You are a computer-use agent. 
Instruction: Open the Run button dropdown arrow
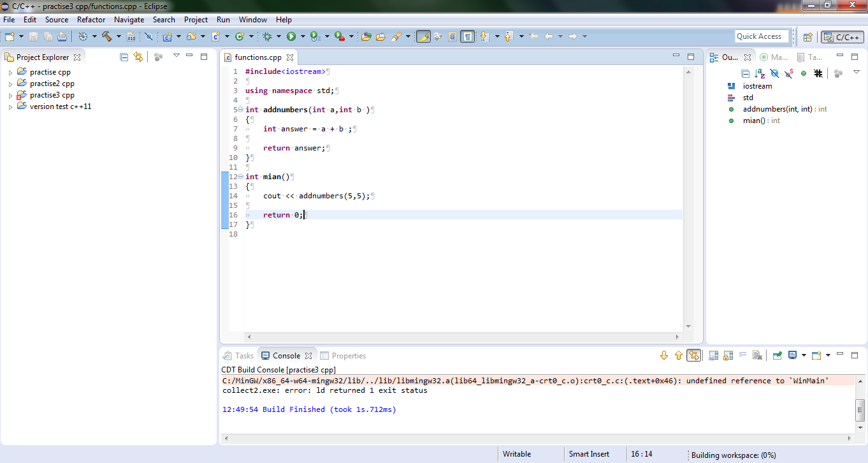pyautogui.click(x=303, y=36)
